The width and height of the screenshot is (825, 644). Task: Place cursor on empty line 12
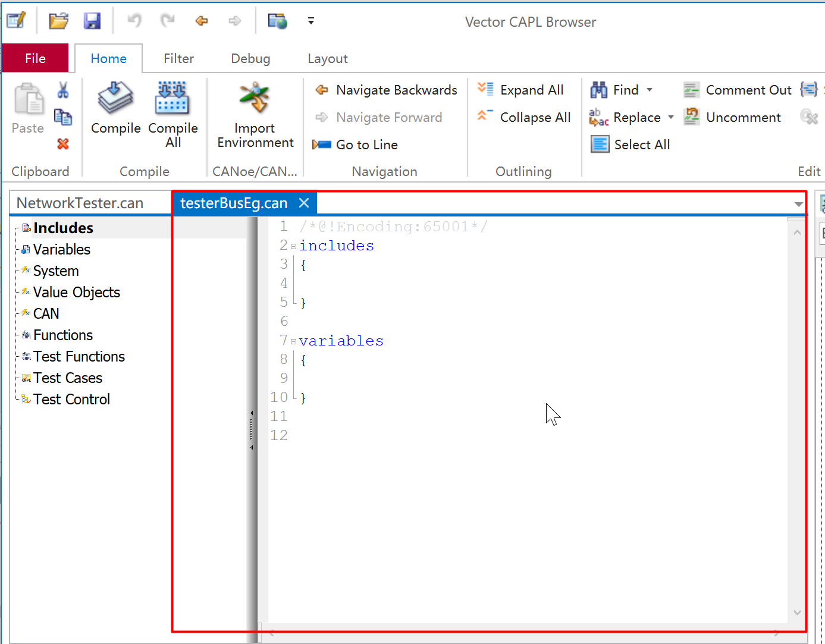[x=527, y=435]
